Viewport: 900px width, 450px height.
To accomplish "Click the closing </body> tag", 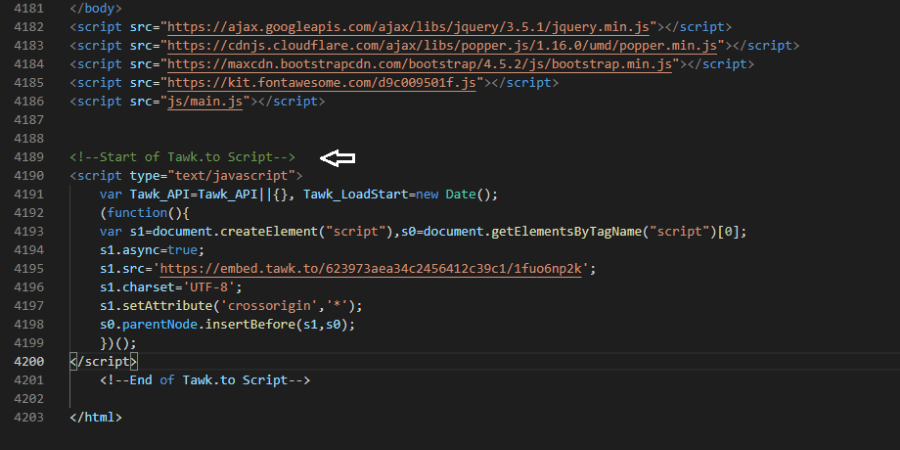I will (x=96, y=9).
